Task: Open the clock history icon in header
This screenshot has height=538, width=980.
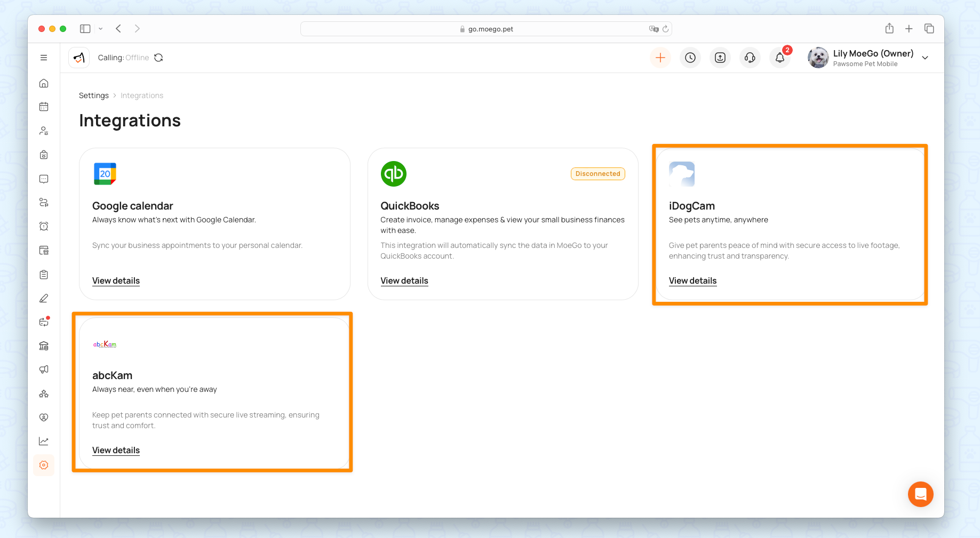Action: coord(690,58)
